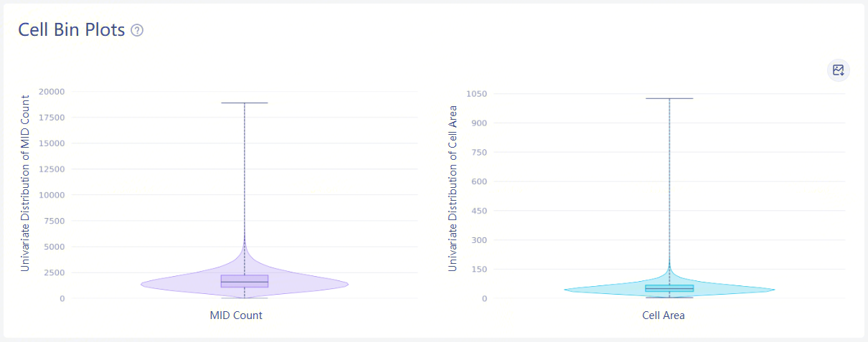Click the 7500 tick label on MID axis
Screen dimensions: 868x342
tap(55, 221)
